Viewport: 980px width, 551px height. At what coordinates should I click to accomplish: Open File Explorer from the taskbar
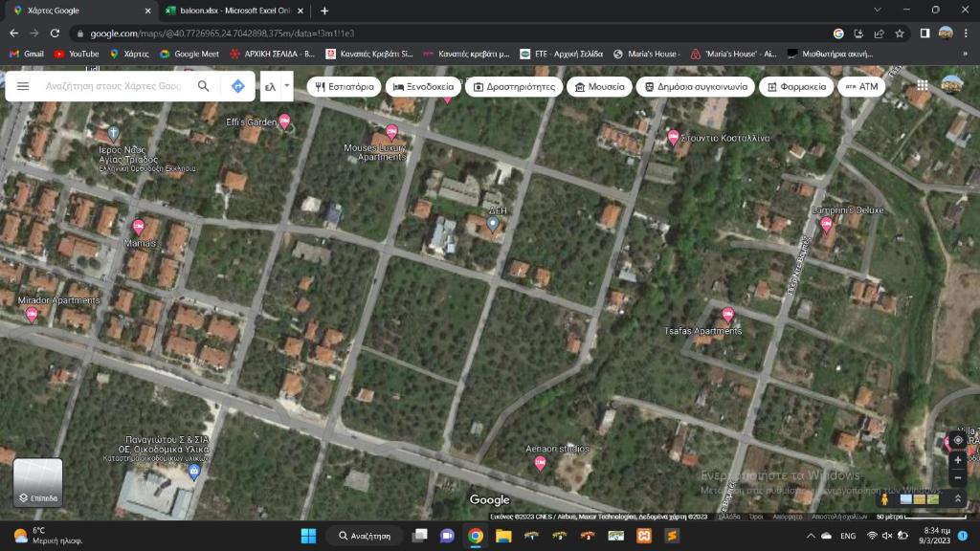point(503,536)
